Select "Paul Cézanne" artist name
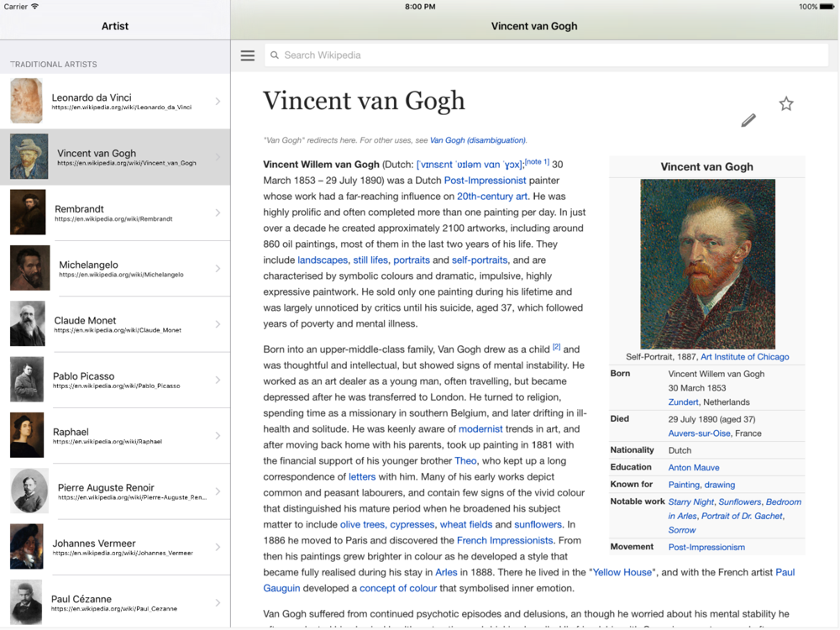The width and height of the screenshot is (840, 630). click(x=81, y=599)
